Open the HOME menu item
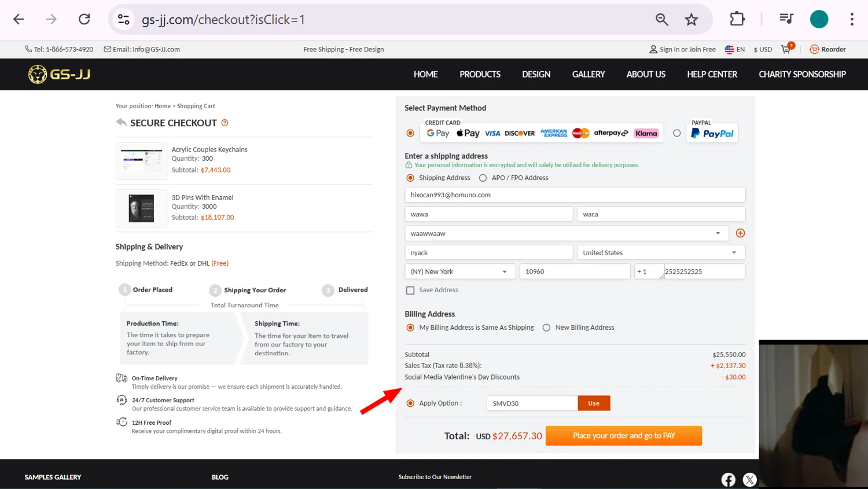Image resolution: width=868 pixels, height=489 pixels. 425,74
